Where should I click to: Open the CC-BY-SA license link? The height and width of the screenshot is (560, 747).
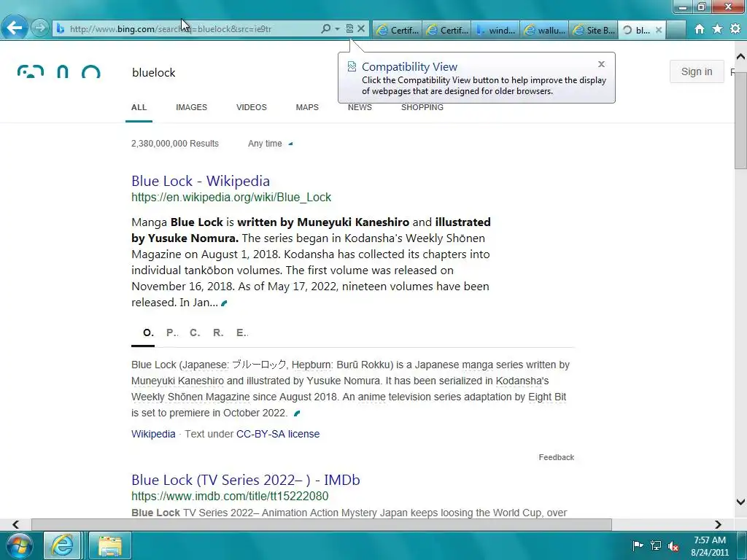[x=278, y=434]
